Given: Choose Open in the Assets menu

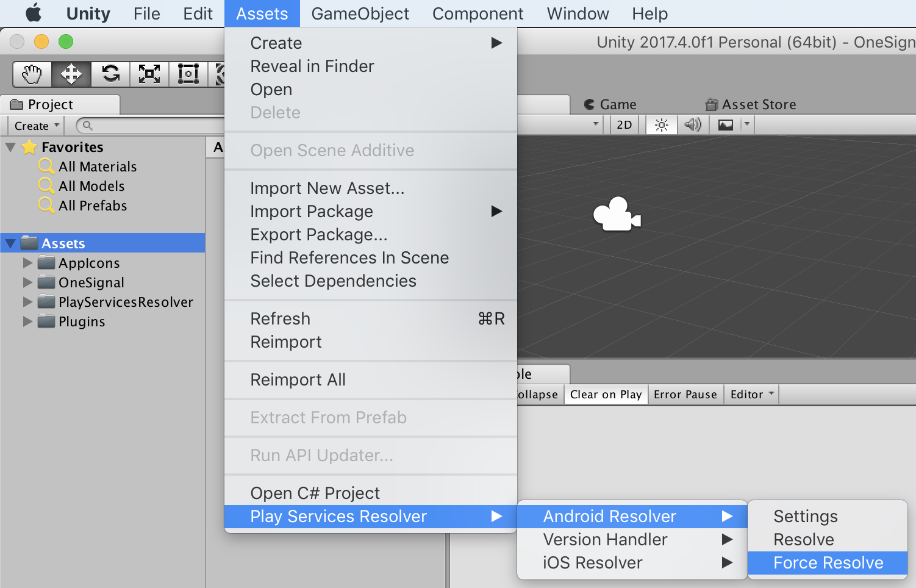Looking at the screenshot, I should coord(371,89).
